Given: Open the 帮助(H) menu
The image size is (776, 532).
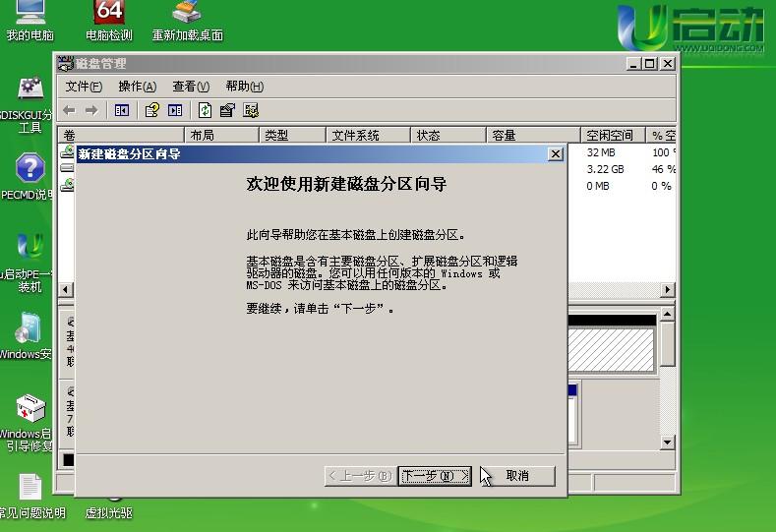Looking at the screenshot, I should pos(245,87).
